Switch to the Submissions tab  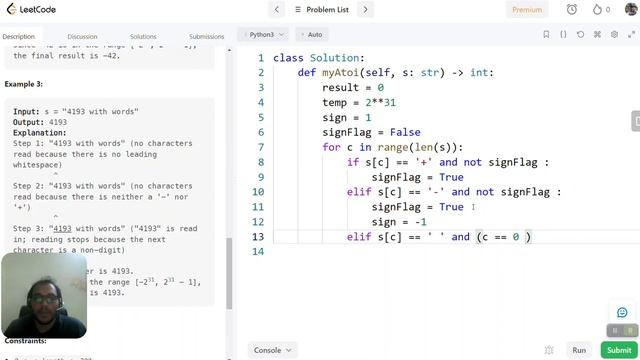207,36
